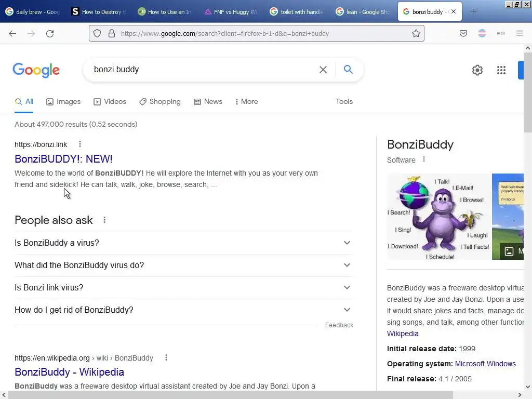Click the scroll up arrow below toolbar

[528, 48]
